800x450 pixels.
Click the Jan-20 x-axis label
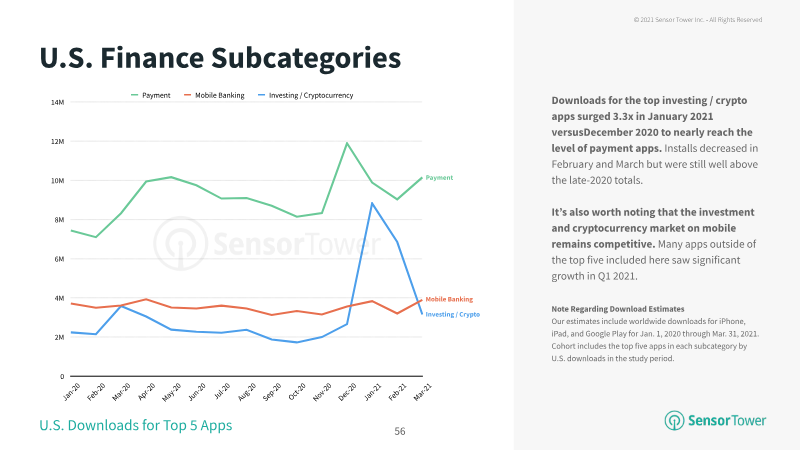72,392
